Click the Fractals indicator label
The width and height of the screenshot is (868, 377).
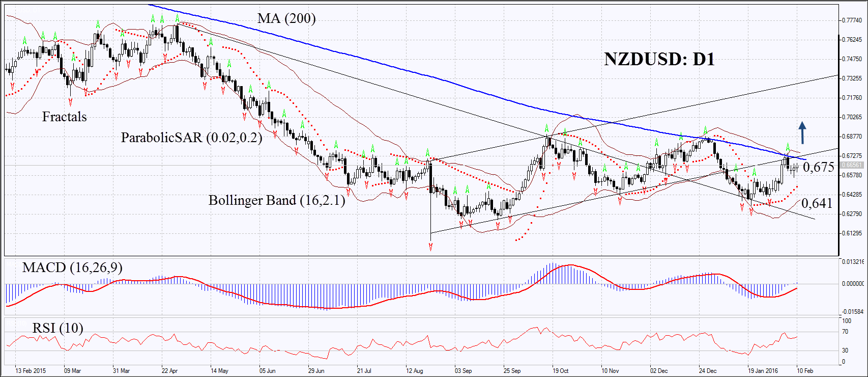64,117
